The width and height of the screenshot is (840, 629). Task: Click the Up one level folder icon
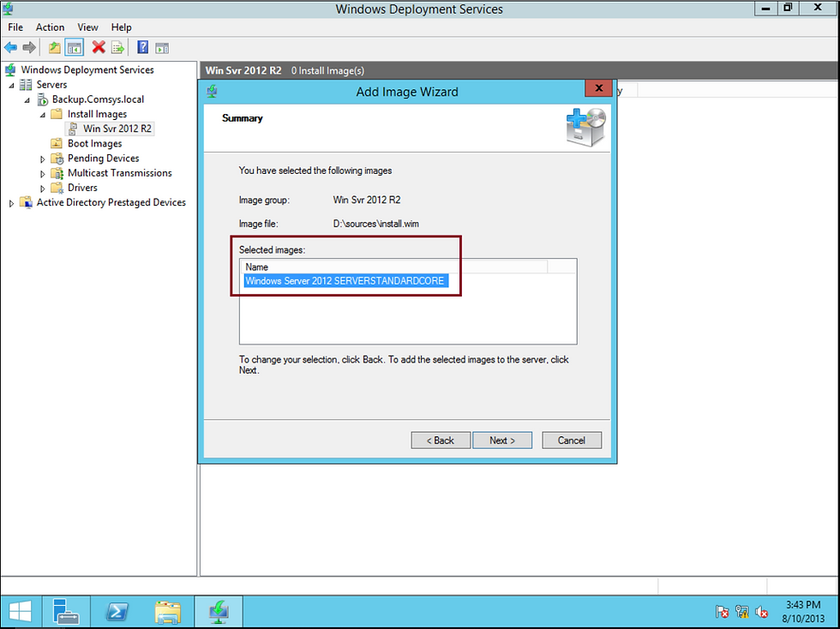[x=55, y=48]
